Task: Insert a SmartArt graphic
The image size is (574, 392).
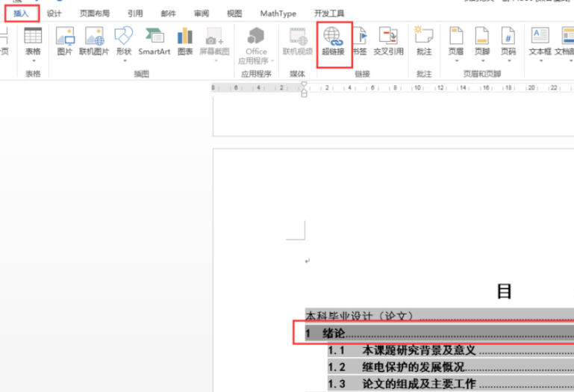Action: [154, 41]
